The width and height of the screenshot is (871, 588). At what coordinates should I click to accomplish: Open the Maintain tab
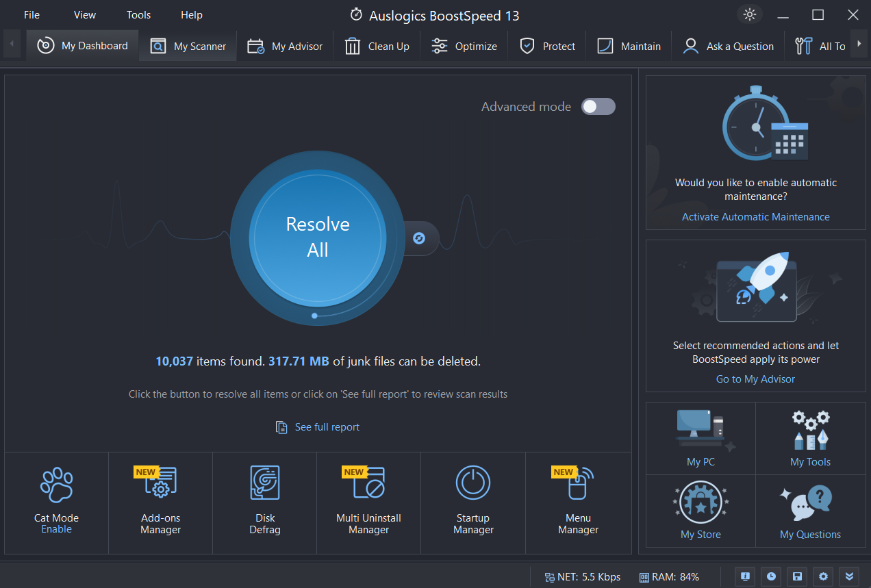click(629, 46)
